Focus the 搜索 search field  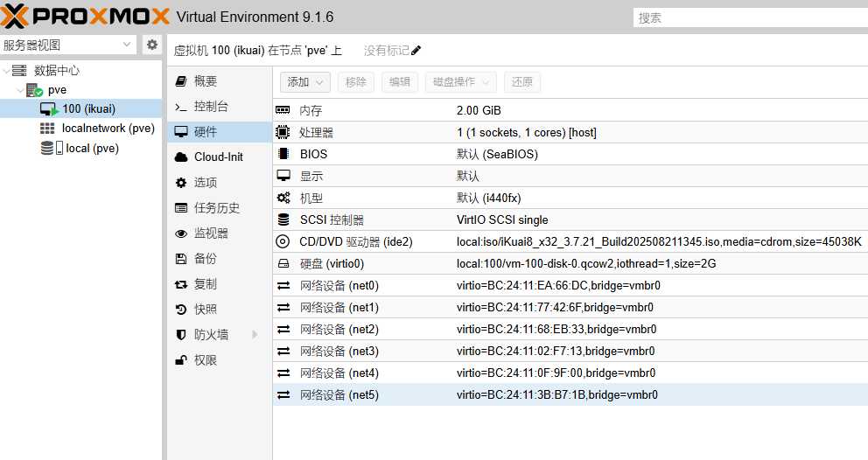click(x=750, y=17)
